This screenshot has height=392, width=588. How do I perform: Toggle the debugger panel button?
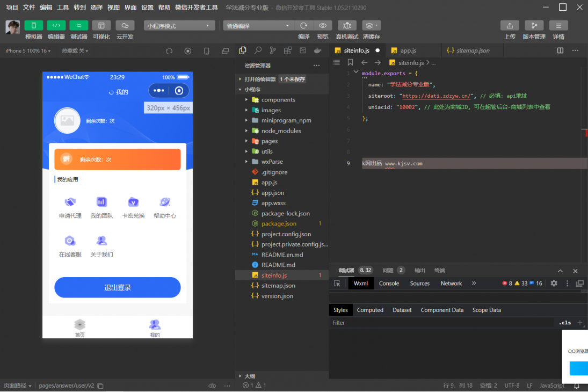(79, 26)
